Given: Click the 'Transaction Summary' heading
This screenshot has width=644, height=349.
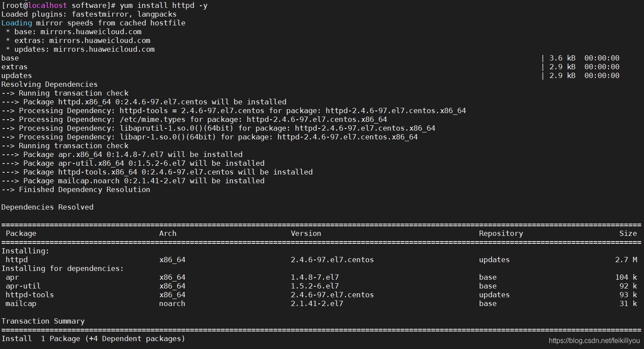Looking at the screenshot, I should pos(43,321).
